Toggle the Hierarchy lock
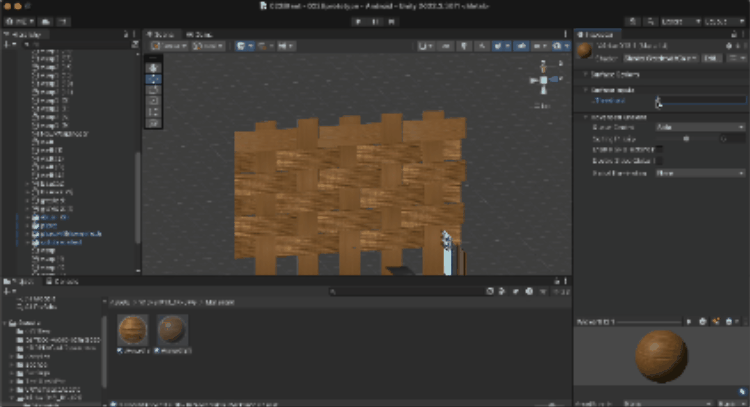Viewport: 750px width, 407px height. [x=126, y=34]
